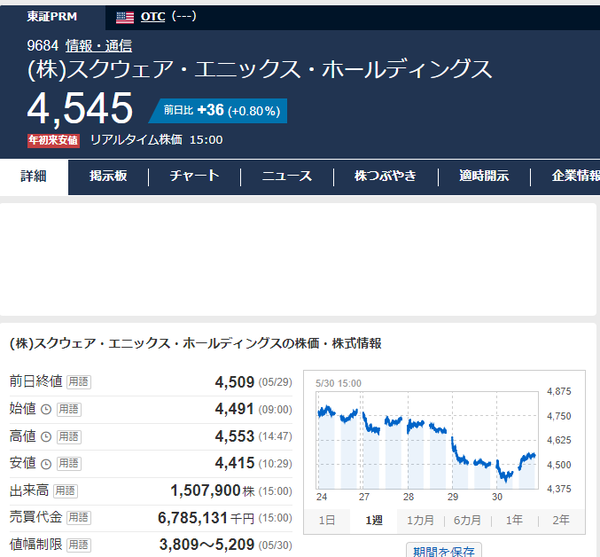The height and width of the screenshot is (557, 600).
Task: Click the 売買代金 value 6,785,131
Action: click(192, 518)
